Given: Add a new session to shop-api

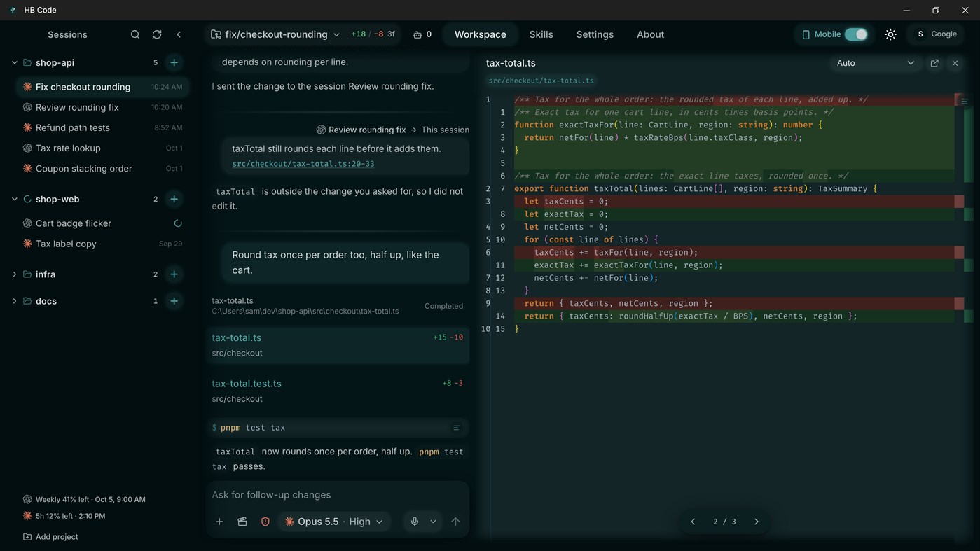Looking at the screenshot, I should [x=174, y=62].
